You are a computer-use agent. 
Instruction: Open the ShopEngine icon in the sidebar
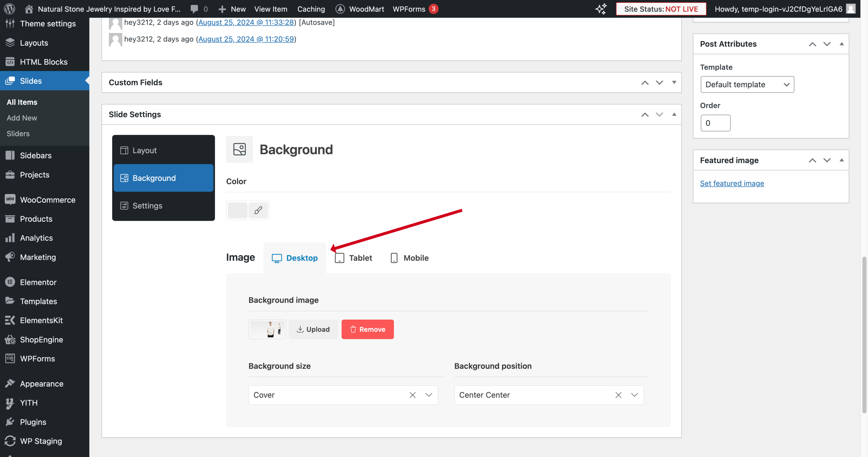(10, 340)
